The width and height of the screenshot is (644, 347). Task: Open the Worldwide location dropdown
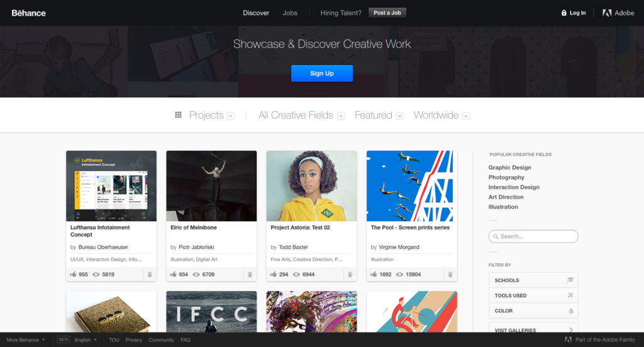(x=466, y=116)
